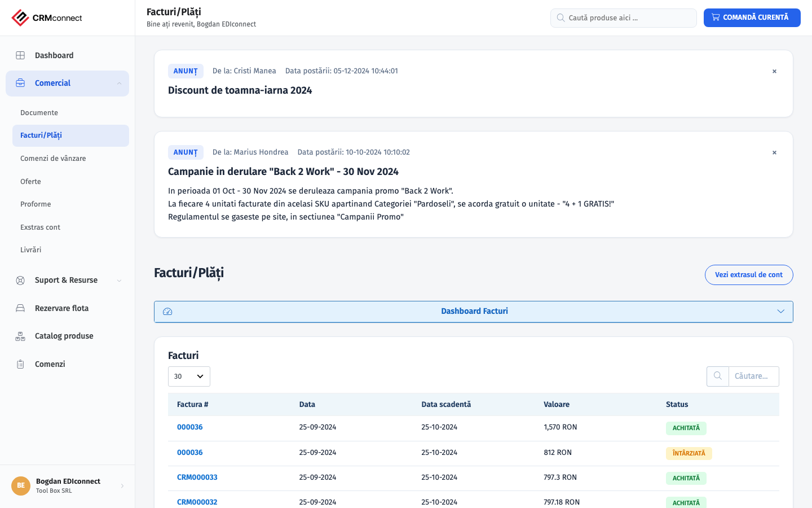Screen dimensions: 812x508
Task: Click the Comercial briefcase icon
Action: 20,83
